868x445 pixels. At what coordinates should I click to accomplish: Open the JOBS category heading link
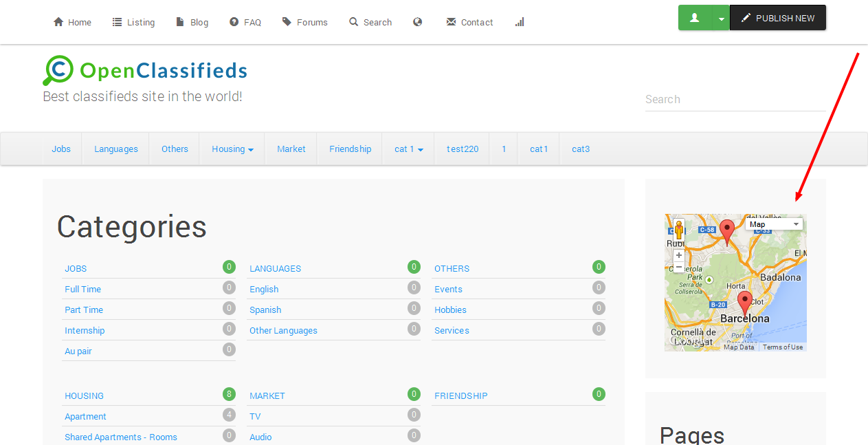[76, 269]
